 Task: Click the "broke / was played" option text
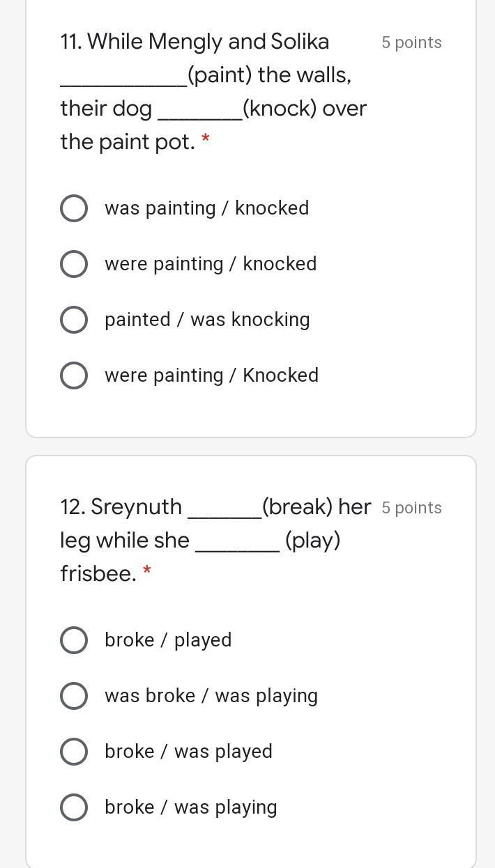[188, 752]
